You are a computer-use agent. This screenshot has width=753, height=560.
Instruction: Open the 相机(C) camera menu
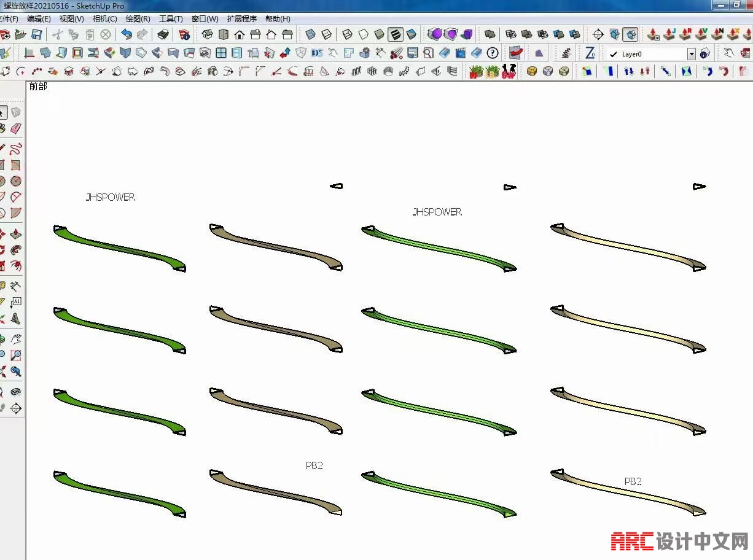pos(104,19)
